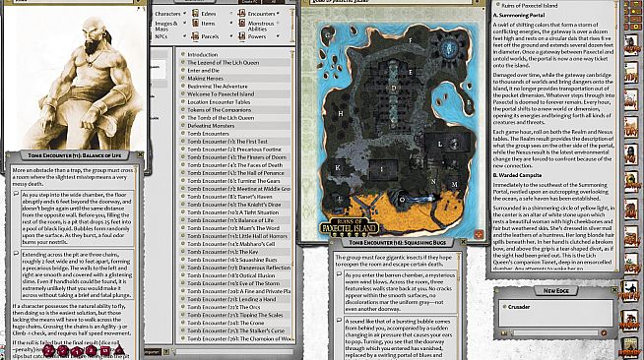Click the link icon beside Introduction
The height and width of the screenshot is (360, 644).
point(183,54)
